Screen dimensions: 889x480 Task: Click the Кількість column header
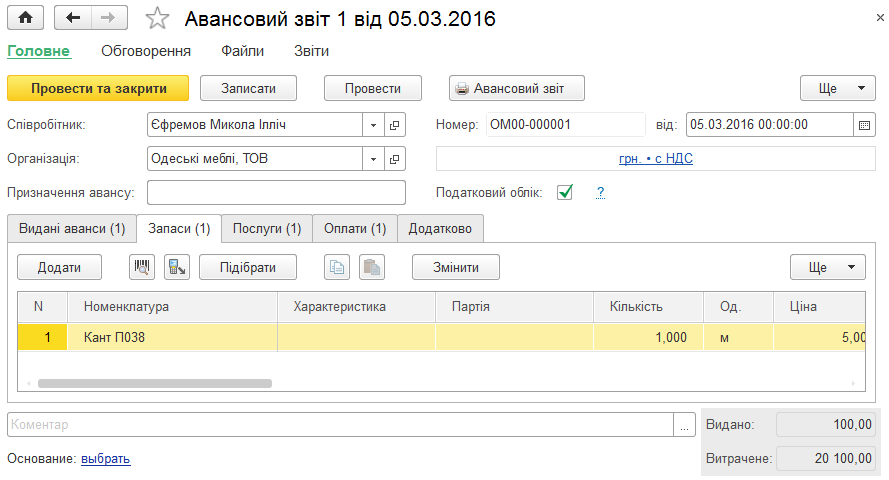[x=649, y=307]
